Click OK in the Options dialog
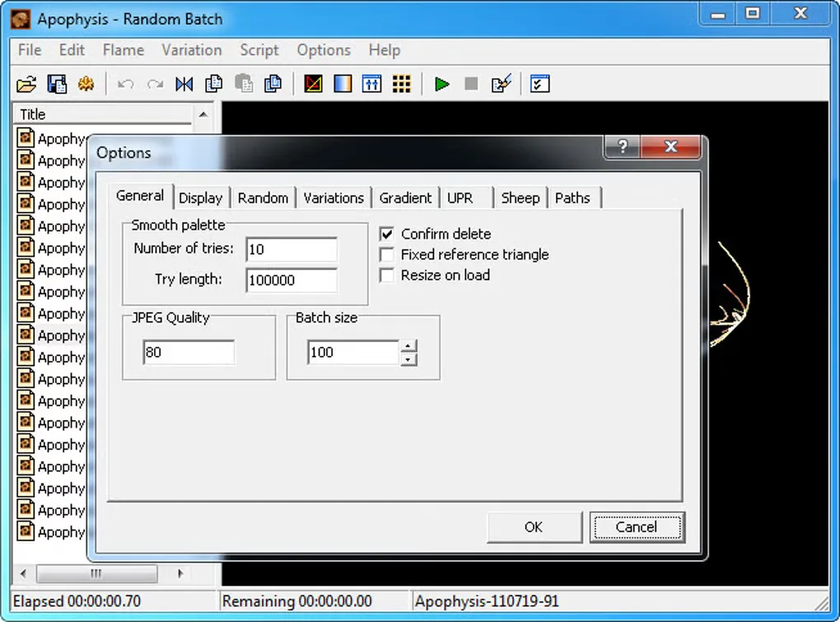Screen dimensions: 840x622 pos(534,527)
